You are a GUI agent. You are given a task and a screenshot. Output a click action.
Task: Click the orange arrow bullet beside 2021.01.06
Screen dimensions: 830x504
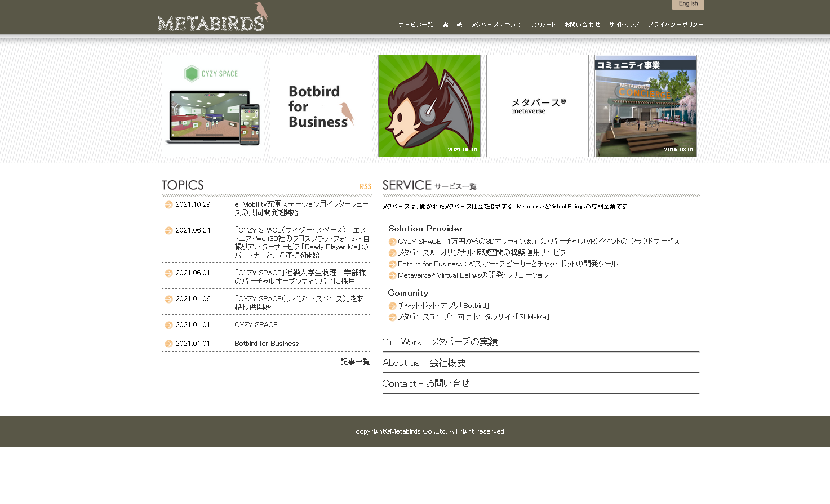tap(168, 299)
